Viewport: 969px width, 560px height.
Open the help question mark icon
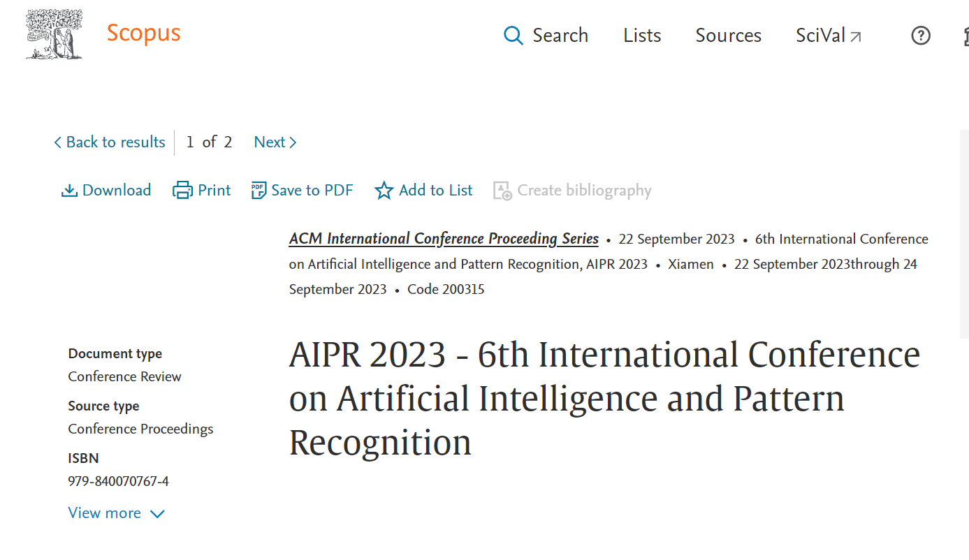click(921, 36)
